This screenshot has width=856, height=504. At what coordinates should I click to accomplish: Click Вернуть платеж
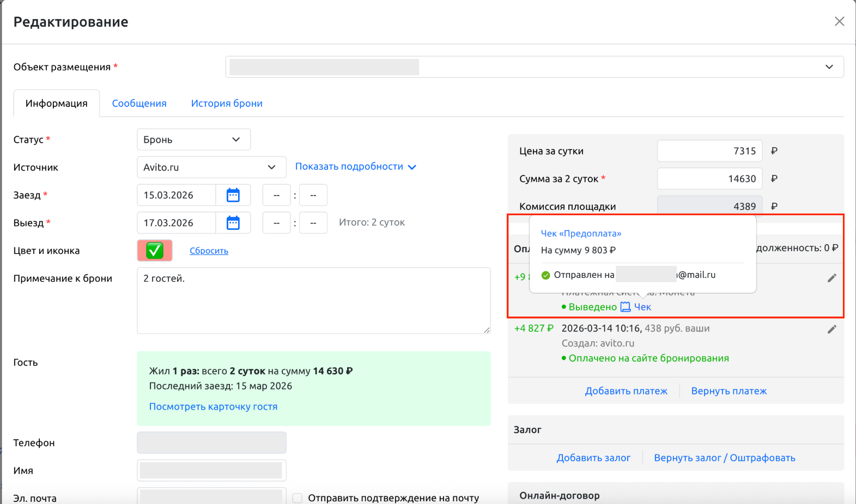(x=728, y=391)
